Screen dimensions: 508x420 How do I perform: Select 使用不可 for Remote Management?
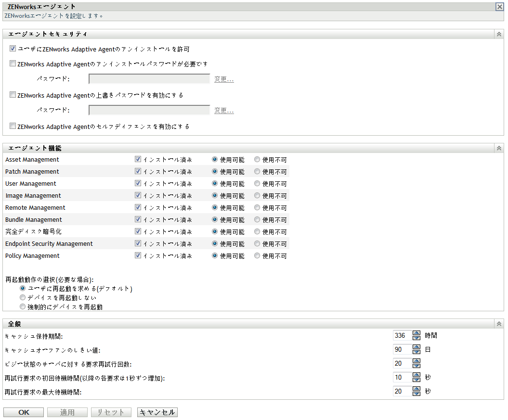click(257, 207)
